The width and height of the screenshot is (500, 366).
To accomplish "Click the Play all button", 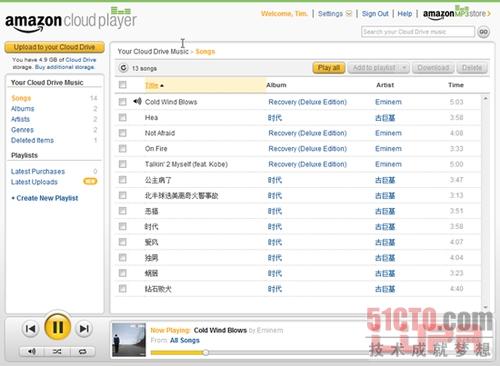I will coord(329,68).
